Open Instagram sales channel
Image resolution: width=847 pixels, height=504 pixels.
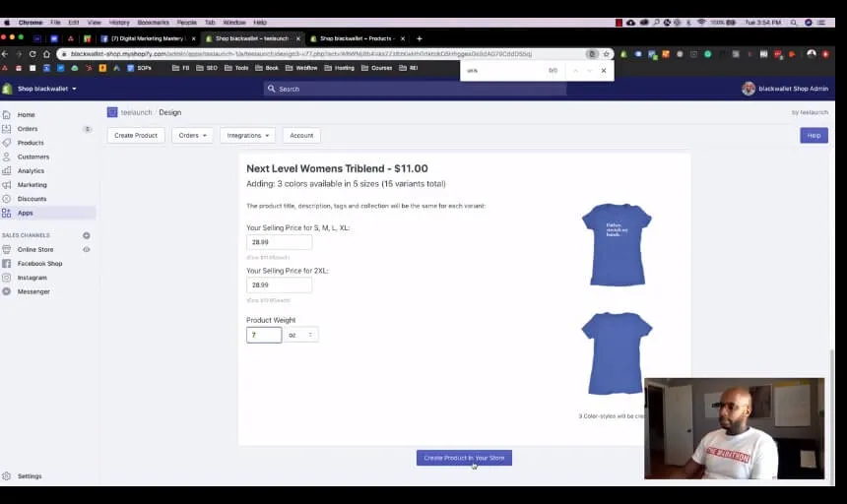pos(32,278)
